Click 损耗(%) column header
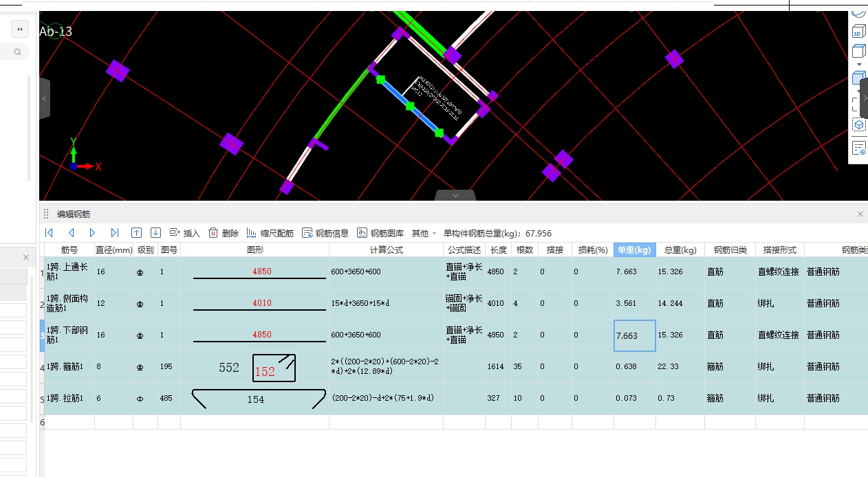Image resolution: width=868 pixels, height=477 pixels. click(593, 250)
